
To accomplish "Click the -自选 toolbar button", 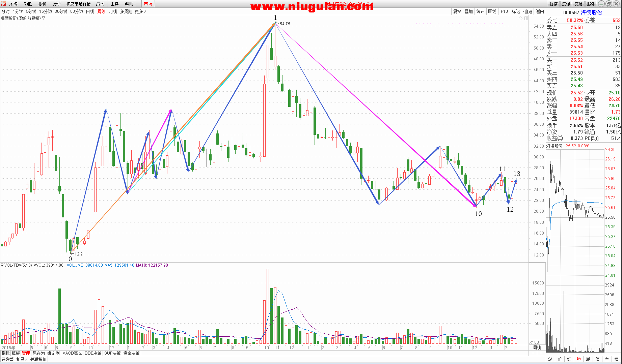I will [528, 11].
